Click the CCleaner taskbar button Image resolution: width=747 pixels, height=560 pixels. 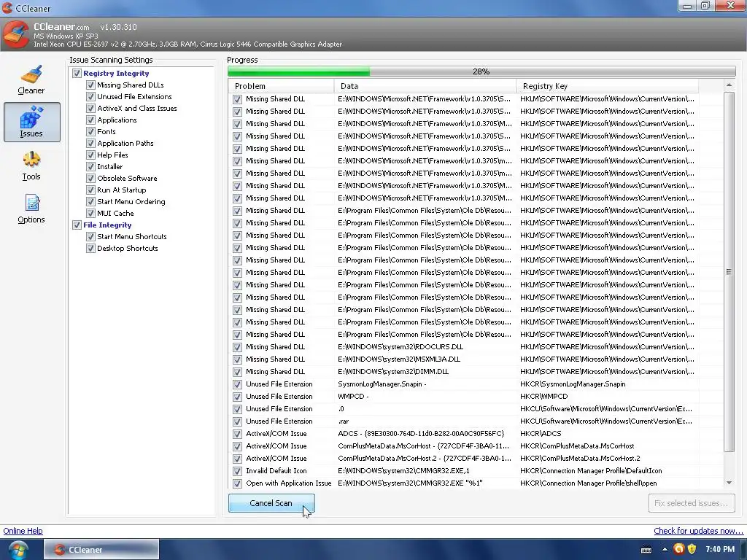[101, 550]
